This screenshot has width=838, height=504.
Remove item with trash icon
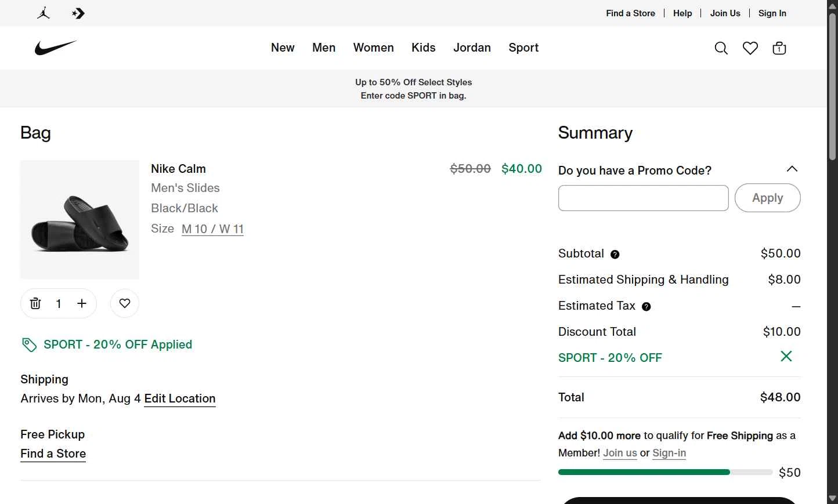point(35,303)
